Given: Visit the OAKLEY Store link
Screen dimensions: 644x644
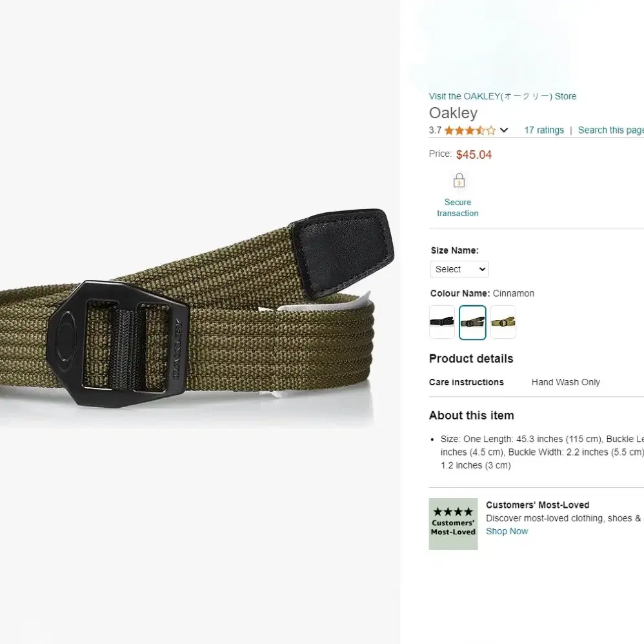Looking at the screenshot, I should (x=502, y=96).
